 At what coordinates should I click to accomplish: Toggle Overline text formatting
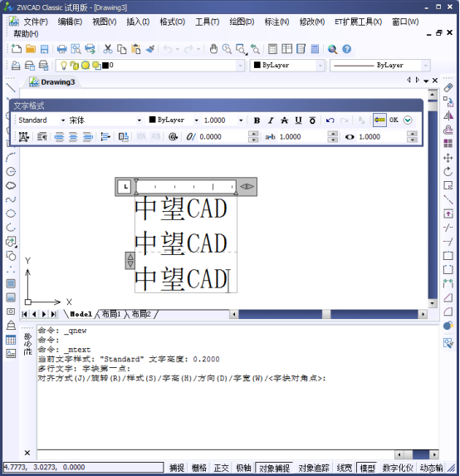pyautogui.click(x=312, y=120)
